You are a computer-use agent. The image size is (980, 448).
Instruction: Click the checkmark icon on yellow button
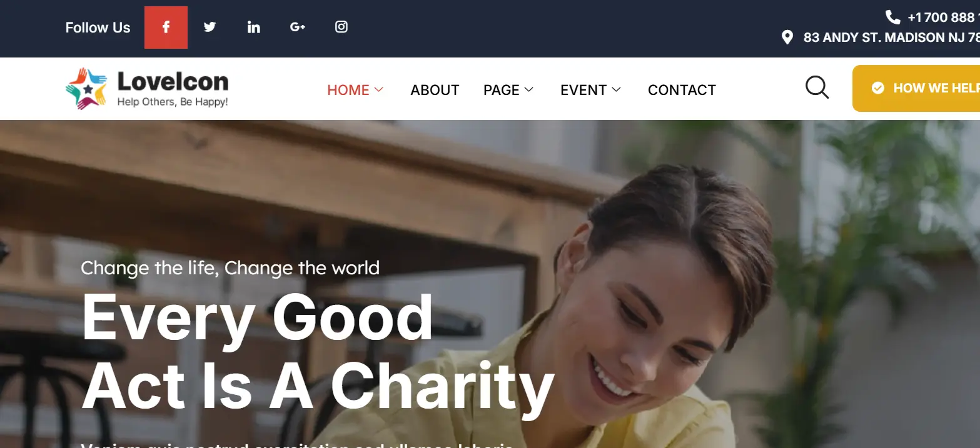[x=878, y=88]
